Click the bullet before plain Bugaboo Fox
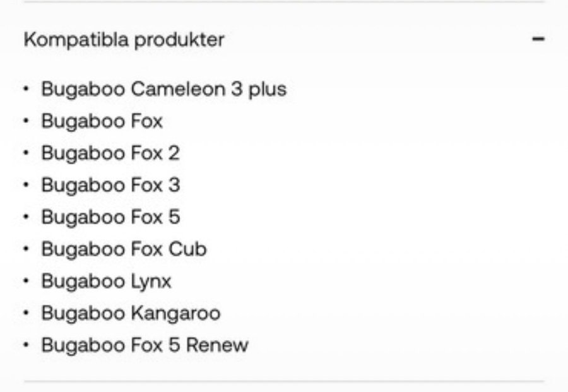 26,121
